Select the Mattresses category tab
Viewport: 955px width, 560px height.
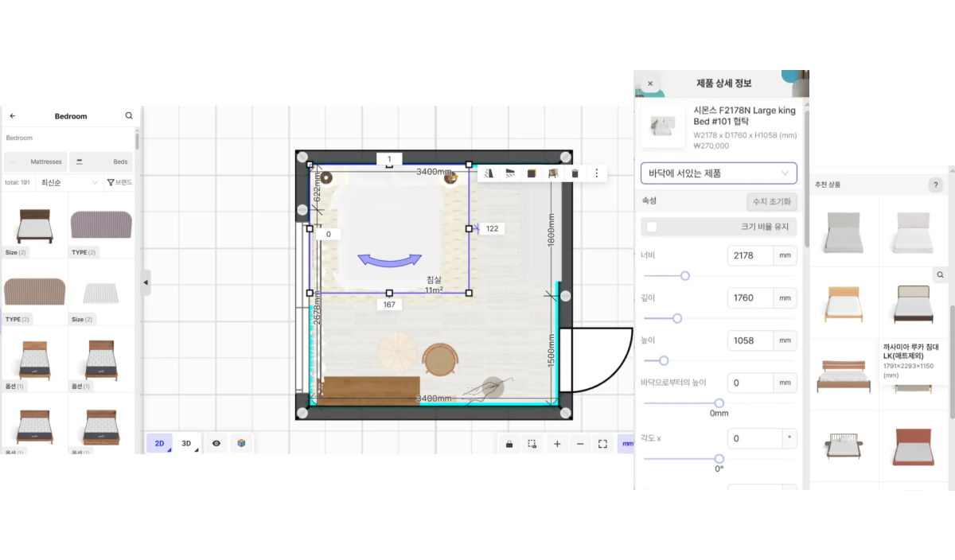pos(35,161)
